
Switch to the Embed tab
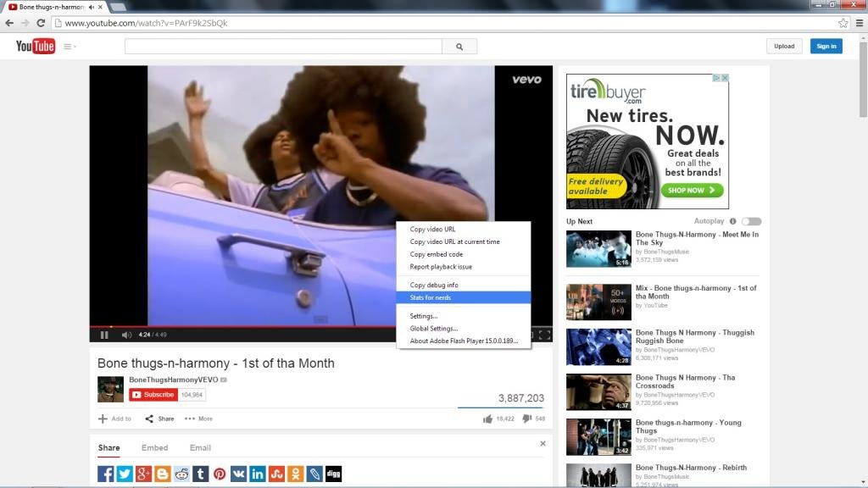pyautogui.click(x=154, y=447)
